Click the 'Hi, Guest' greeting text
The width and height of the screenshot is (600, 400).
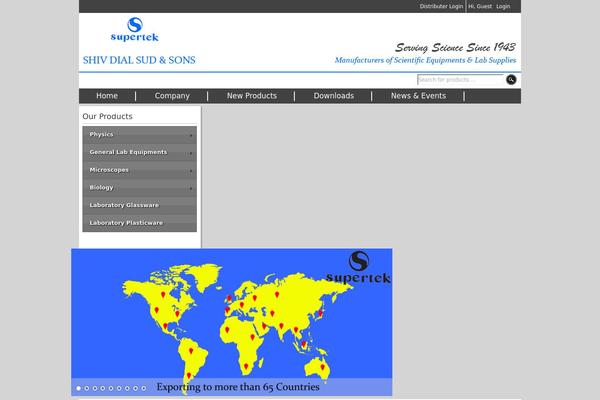tap(480, 6)
